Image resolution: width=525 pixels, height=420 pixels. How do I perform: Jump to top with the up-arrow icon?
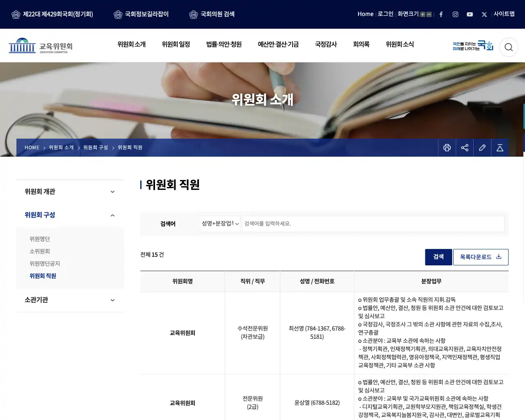500,148
